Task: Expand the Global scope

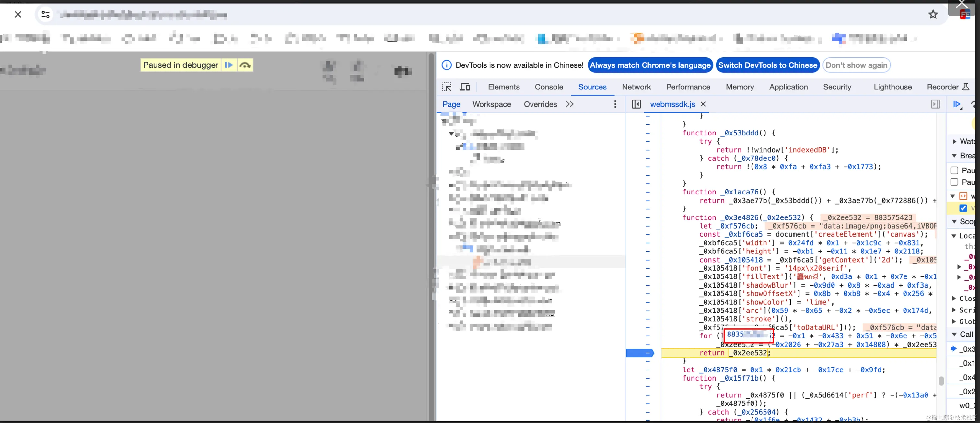Action: (954, 322)
